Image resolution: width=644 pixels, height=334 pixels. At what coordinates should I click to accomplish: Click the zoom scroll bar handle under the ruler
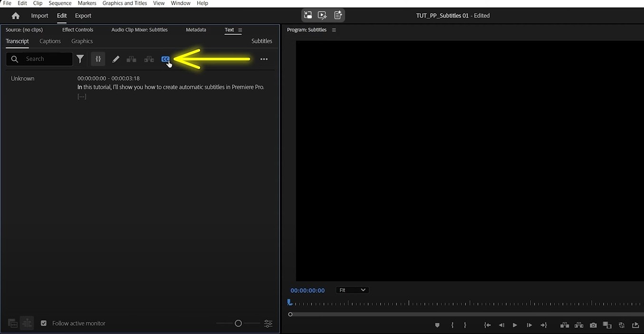tap(290, 314)
